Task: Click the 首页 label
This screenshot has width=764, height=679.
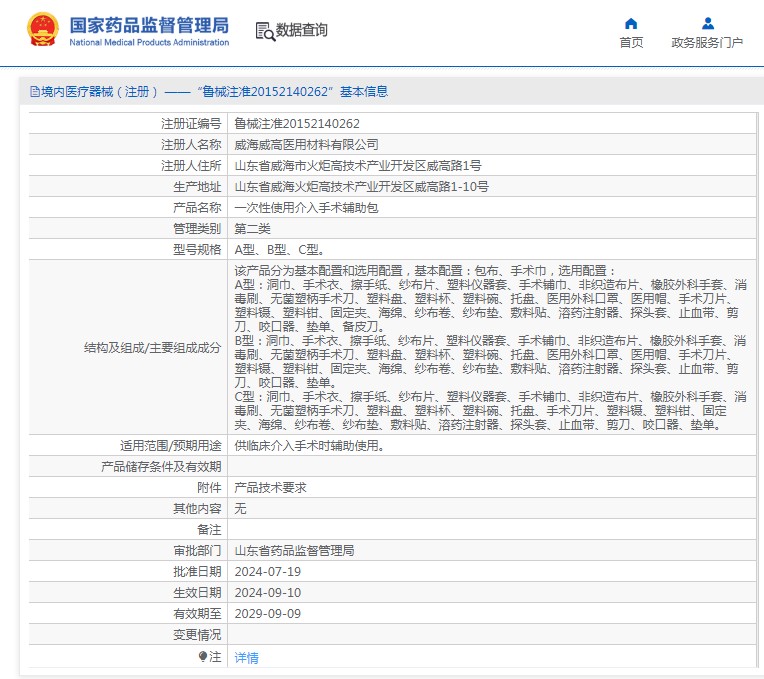Action: (x=631, y=43)
